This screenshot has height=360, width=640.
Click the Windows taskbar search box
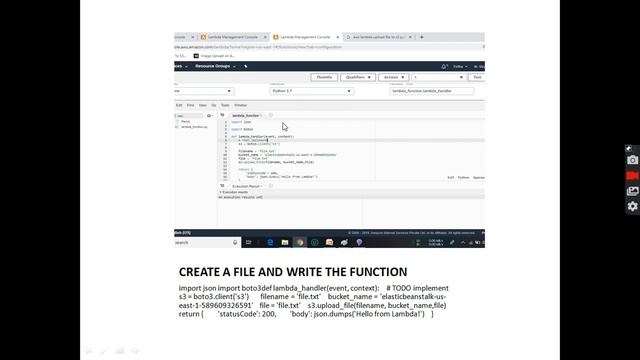coord(207,242)
